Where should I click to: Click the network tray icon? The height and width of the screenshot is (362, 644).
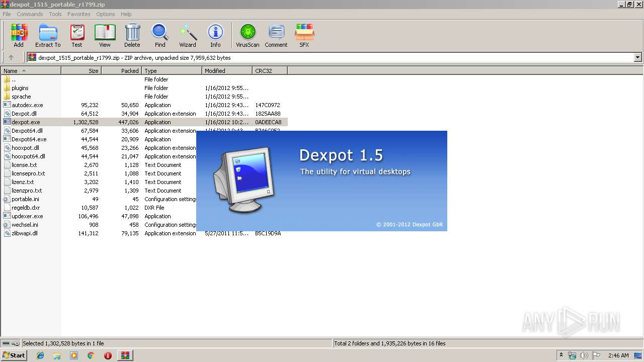572,355
